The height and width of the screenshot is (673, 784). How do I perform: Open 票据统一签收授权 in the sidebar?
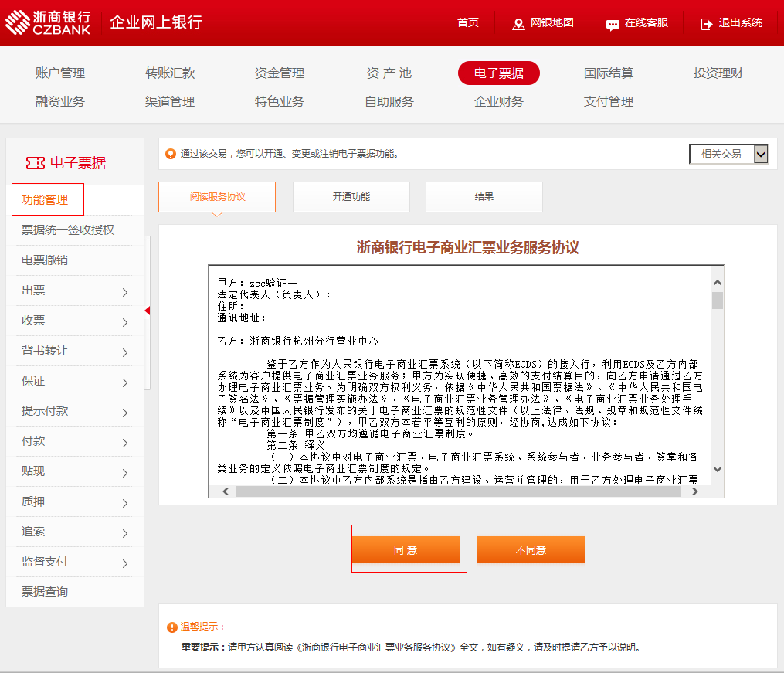[68, 230]
